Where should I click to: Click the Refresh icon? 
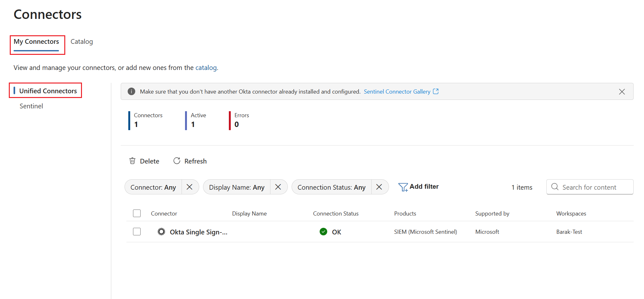pyautogui.click(x=177, y=161)
